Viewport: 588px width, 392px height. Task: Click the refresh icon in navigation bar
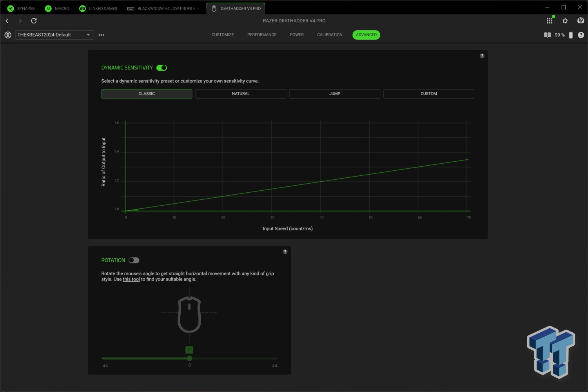coord(34,21)
